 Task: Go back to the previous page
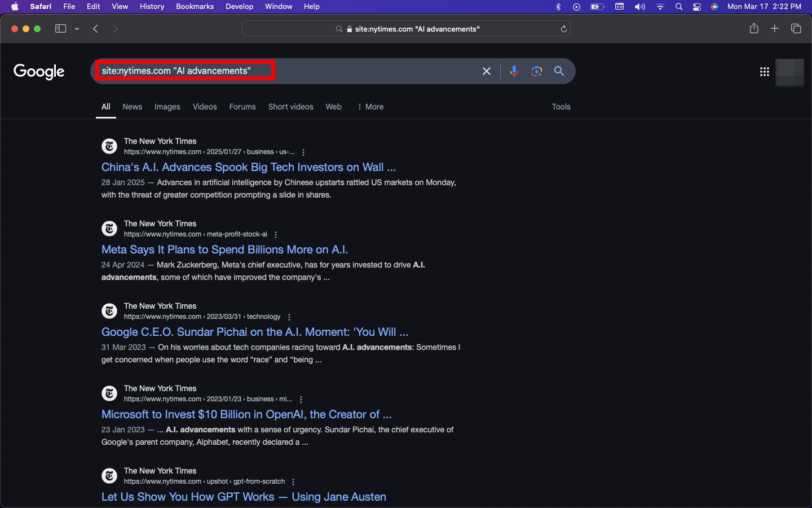(x=95, y=29)
